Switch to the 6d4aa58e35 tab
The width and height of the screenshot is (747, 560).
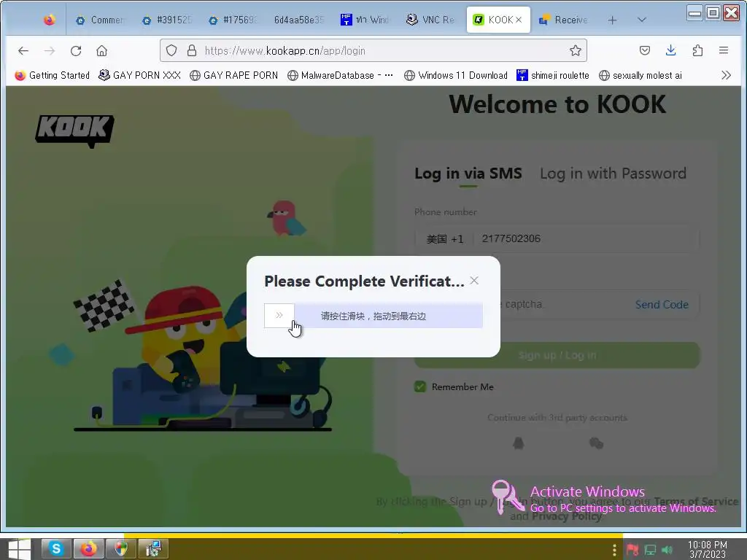tap(299, 20)
